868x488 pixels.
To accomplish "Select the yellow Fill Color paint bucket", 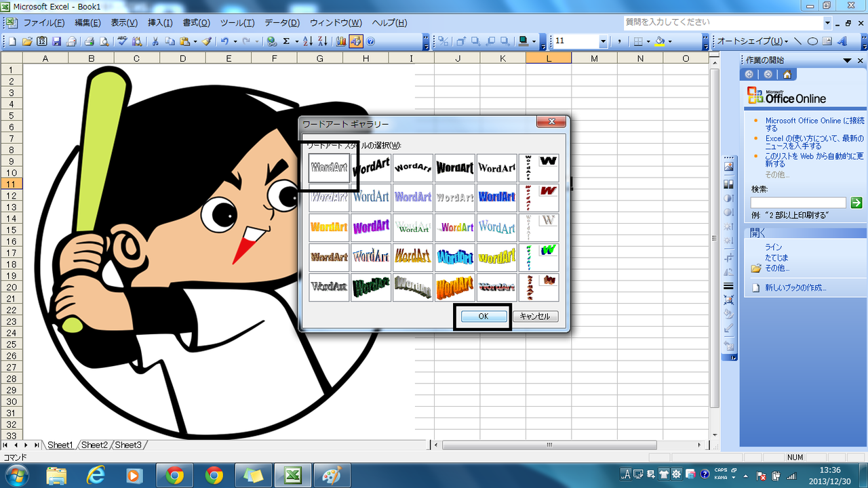I will [660, 41].
